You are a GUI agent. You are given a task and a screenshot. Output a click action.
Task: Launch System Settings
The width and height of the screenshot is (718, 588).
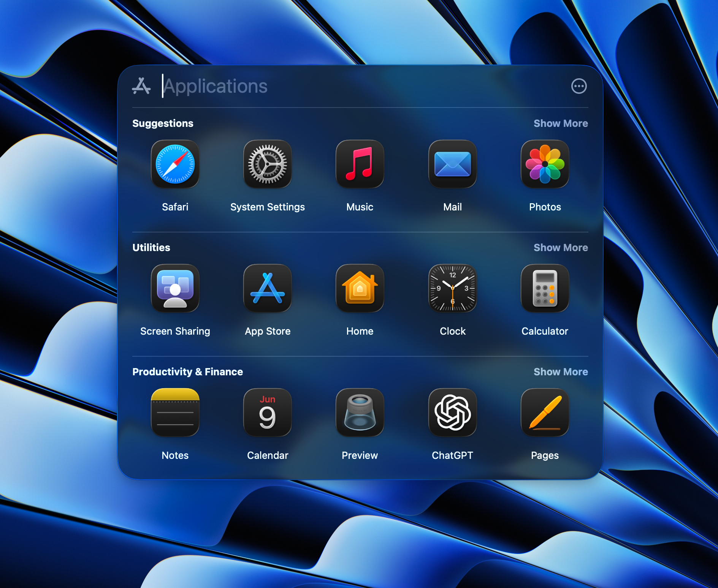(x=268, y=164)
